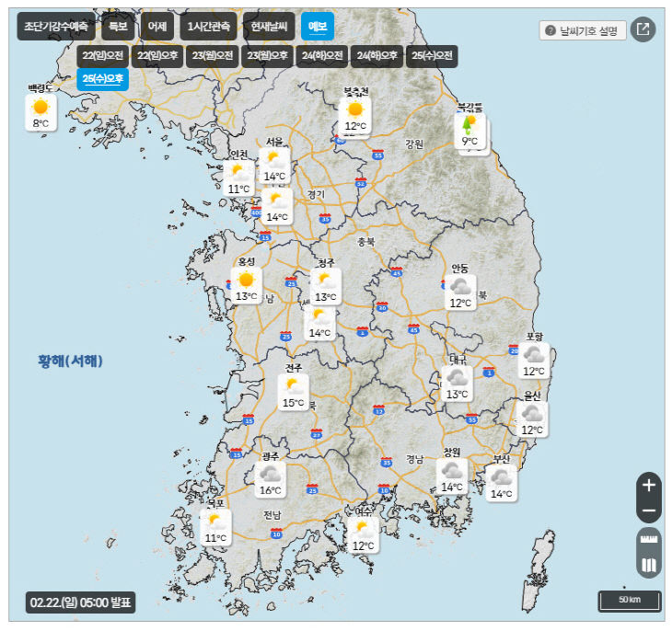Select the 초단기강수예측 tab
Screen dimensions: 672x631
pyautogui.click(x=55, y=26)
